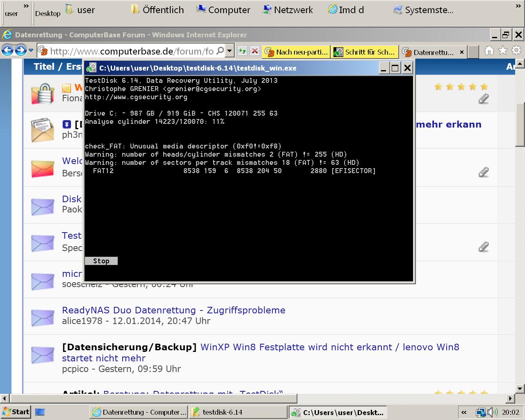Open IE favorites star icon

503,50
